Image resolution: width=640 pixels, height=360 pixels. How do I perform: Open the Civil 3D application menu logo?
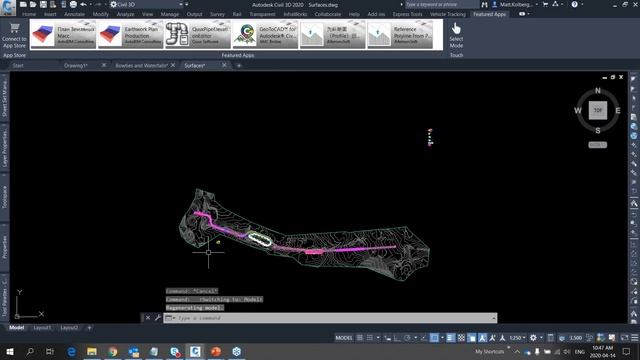pyautogui.click(x=7, y=7)
